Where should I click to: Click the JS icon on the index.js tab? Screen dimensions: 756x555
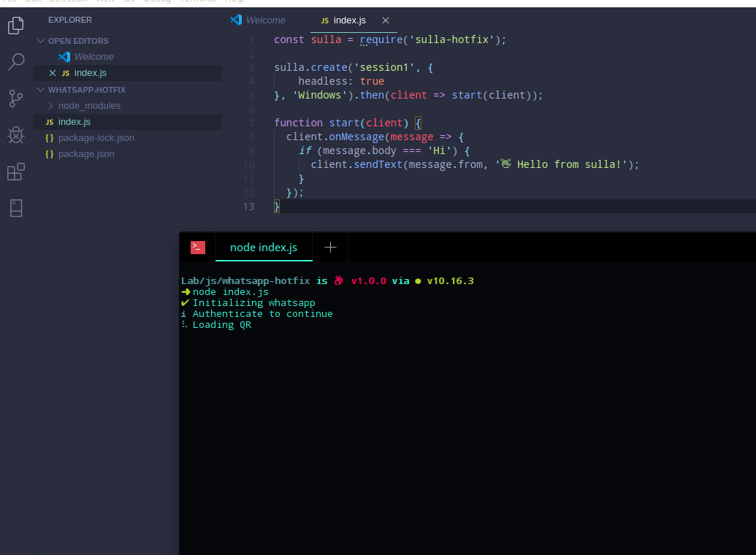325,20
